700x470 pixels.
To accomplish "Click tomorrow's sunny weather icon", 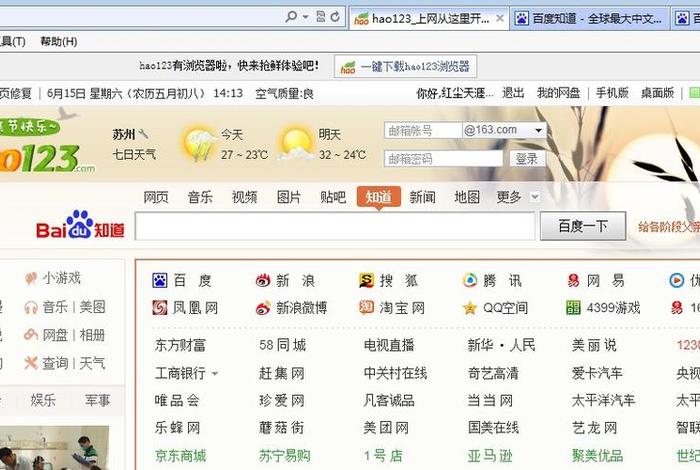I will click(x=296, y=144).
